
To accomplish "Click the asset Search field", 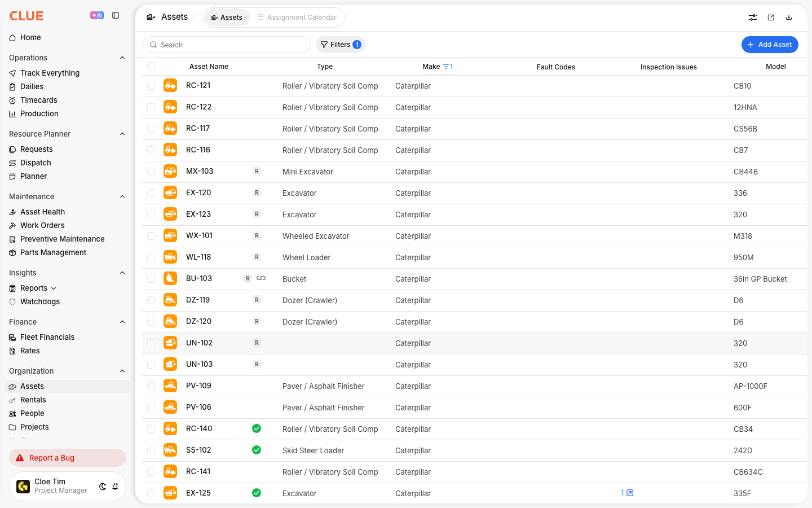I will [227, 45].
